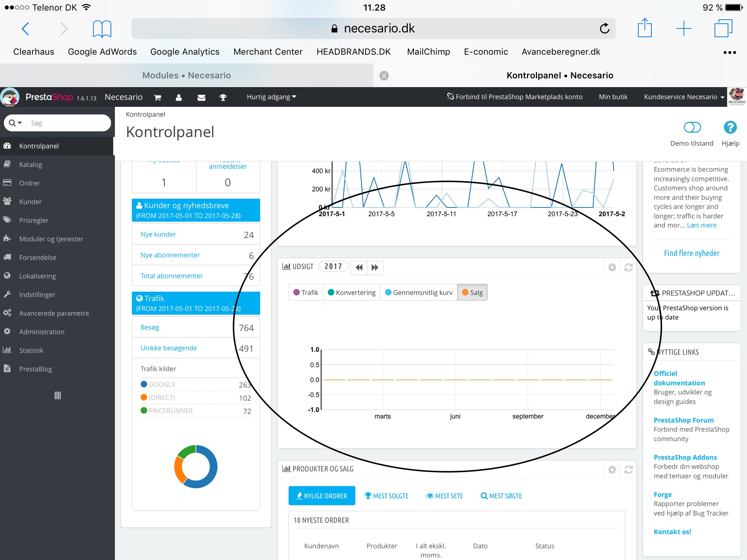The height and width of the screenshot is (560, 747).
Task: Open PrestaBlog in the sidebar
Action: pos(57,369)
